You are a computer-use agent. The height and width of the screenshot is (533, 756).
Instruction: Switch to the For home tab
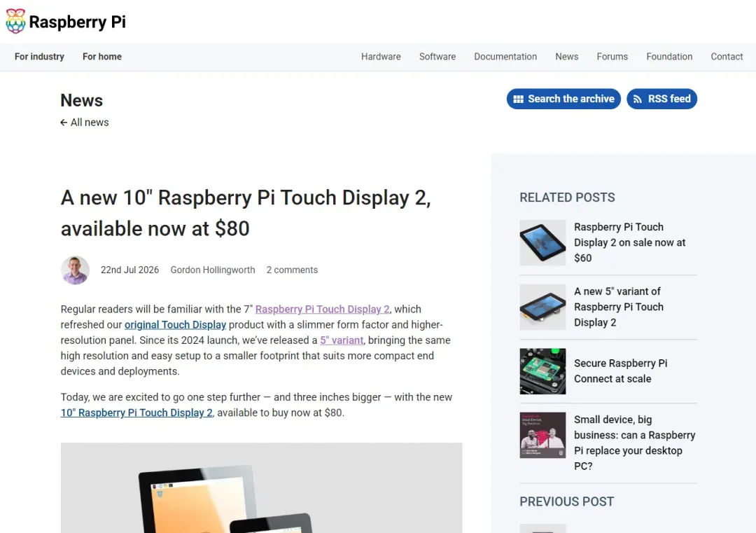102,57
